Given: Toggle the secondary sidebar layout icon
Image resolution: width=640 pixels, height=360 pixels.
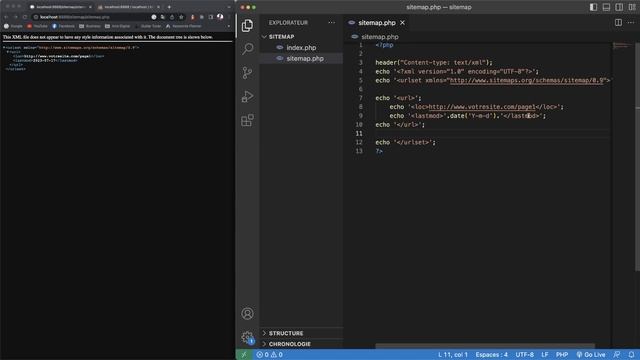Looking at the screenshot, I should pos(619,7).
